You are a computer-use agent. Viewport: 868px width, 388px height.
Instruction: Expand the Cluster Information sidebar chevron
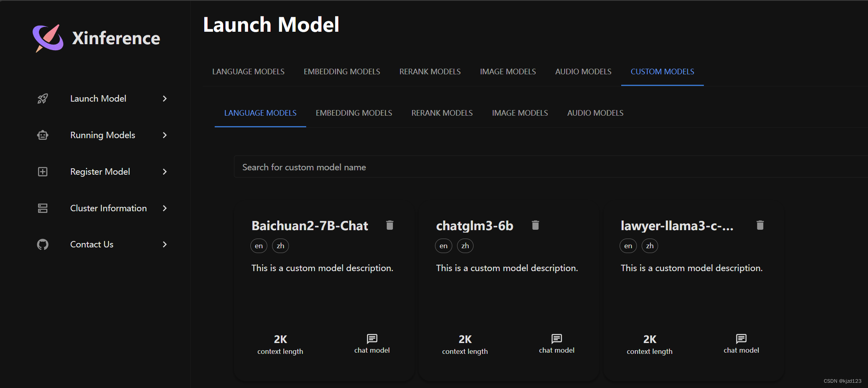(x=165, y=208)
